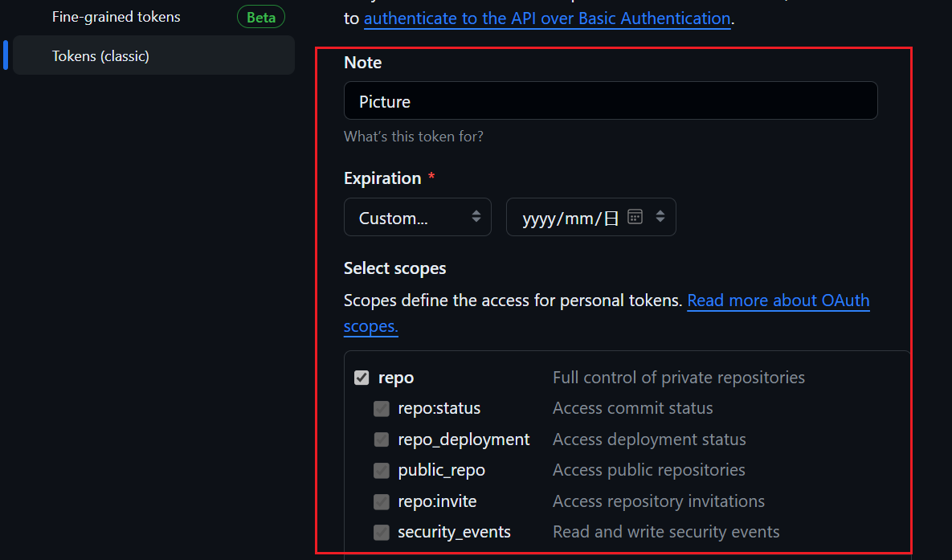The height and width of the screenshot is (560, 952).
Task: Click the repo scope label text
Action: click(398, 377)
